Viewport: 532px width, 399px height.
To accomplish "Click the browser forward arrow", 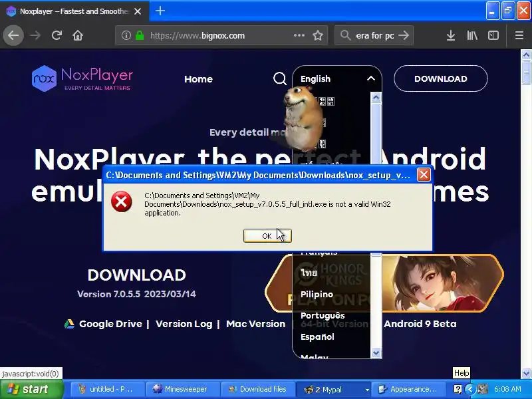I will pos(35,35).
